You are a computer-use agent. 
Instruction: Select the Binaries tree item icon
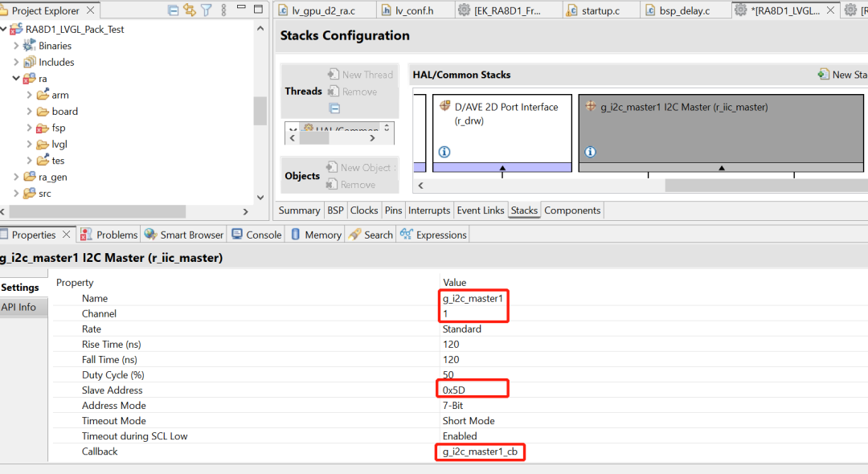click(30, 45)
